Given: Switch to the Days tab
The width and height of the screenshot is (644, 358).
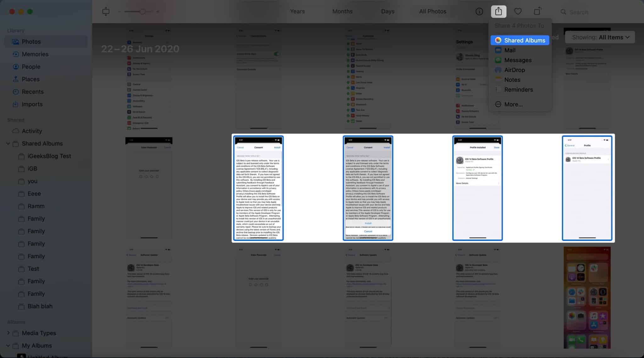Looking at the screenshot, I should 387,11.
